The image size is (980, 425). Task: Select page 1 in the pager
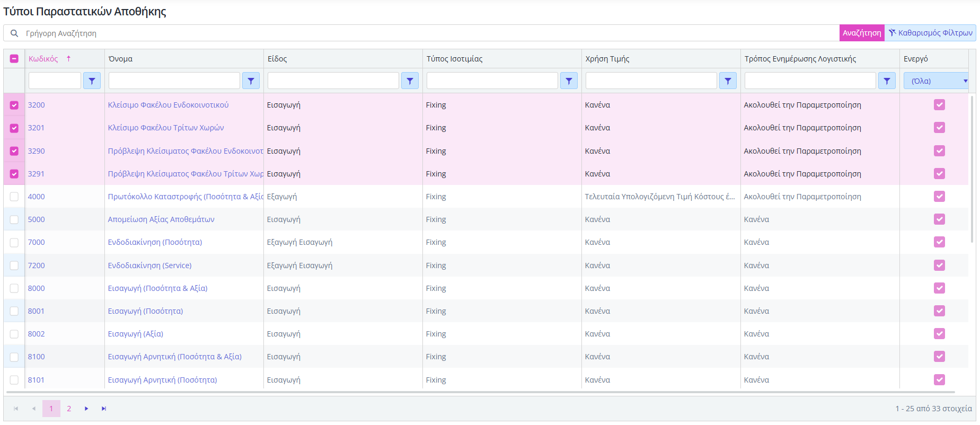click(51, 409)
